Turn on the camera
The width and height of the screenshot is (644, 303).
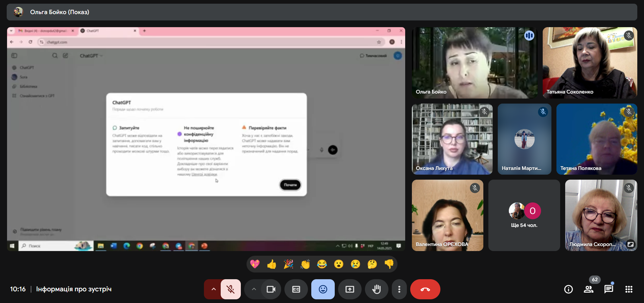click(271, 289)
